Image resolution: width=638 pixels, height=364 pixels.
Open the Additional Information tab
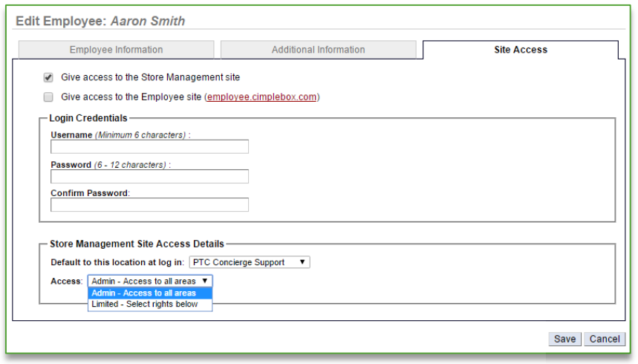tap(318, 50)
